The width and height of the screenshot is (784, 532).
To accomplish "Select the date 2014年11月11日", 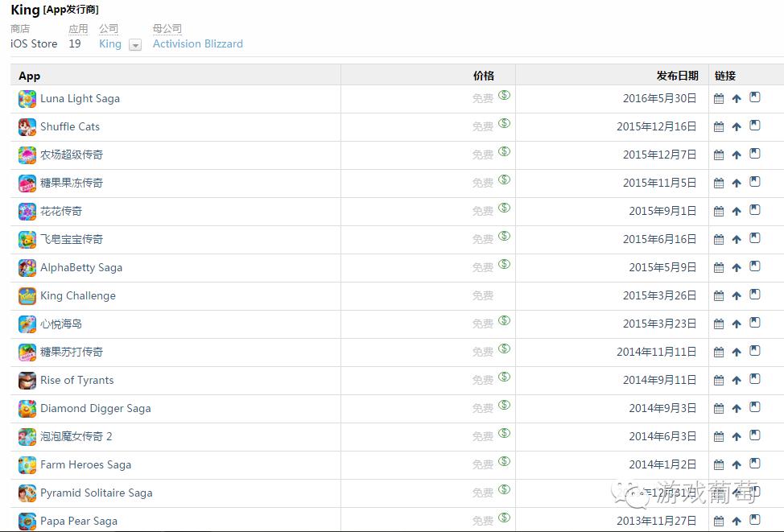I will (x=657, y=352).
